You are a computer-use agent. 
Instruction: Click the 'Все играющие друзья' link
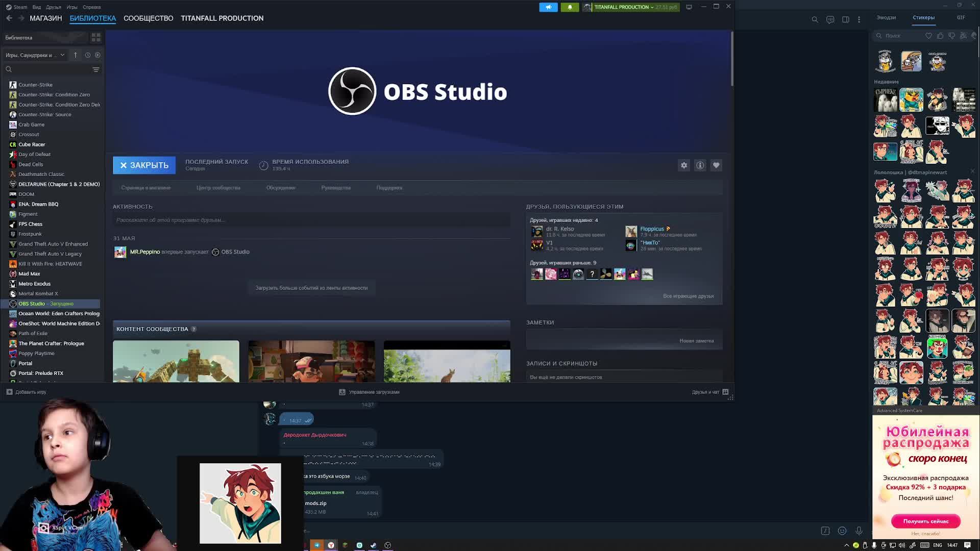coord(688,296)
